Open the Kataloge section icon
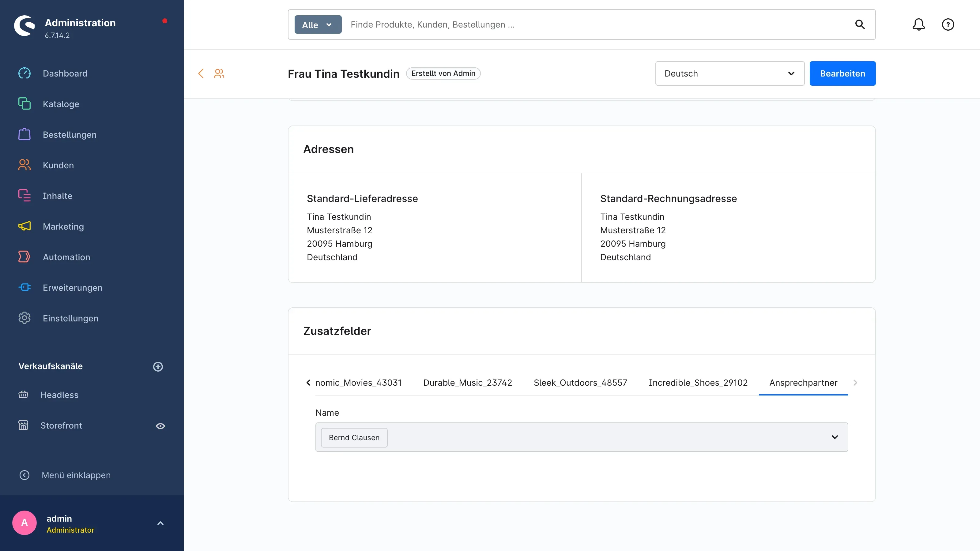This screenshot has width=980, height=551. (24, 104)
